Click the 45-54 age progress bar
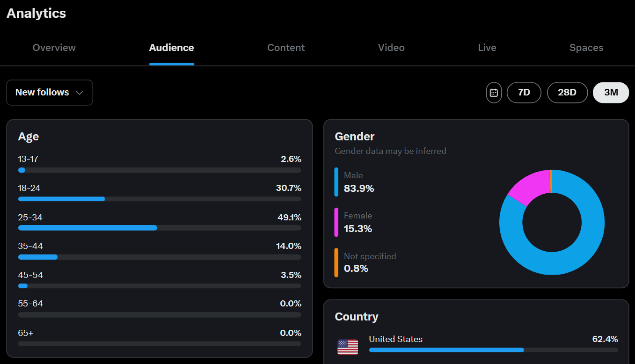Viewport: 635px width, 364px height. (x=160, y=286)
